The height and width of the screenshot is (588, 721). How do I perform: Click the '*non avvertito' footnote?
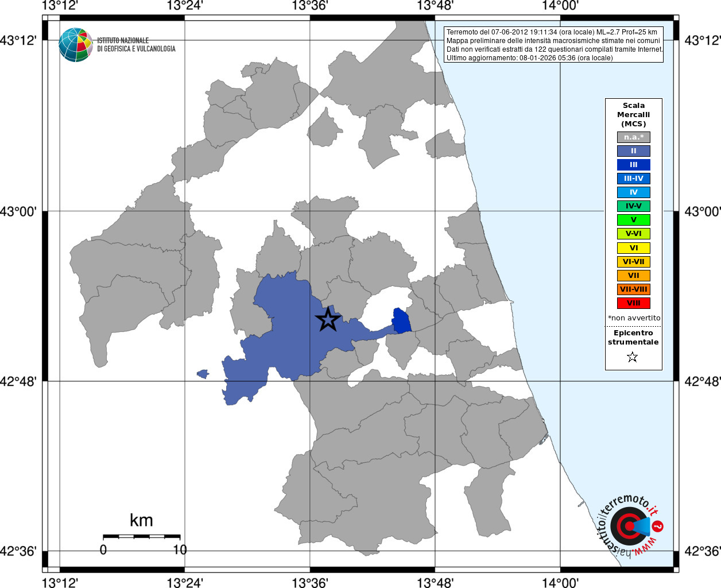click(x=634, y=318)
